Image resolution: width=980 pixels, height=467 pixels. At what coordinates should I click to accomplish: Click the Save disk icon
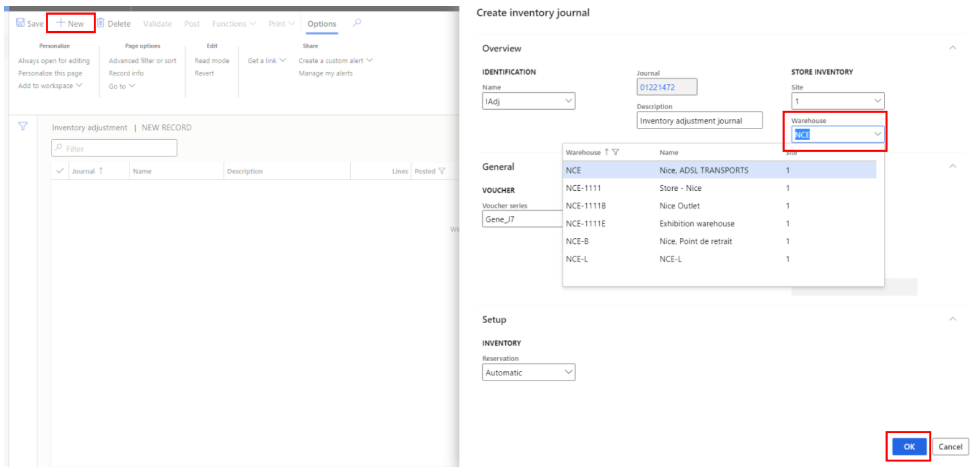coord(20,23)
